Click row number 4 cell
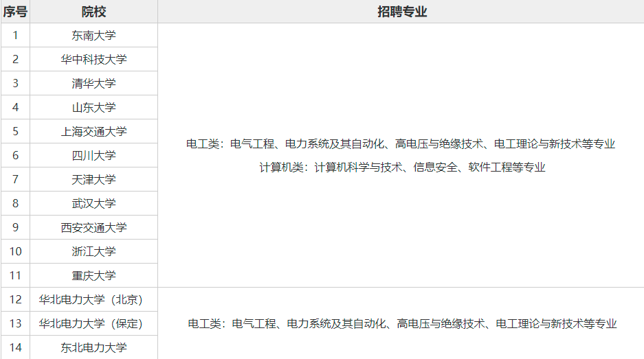Image resolution: width=644 pixels, height=359 pixels. [x=15, y=107]
